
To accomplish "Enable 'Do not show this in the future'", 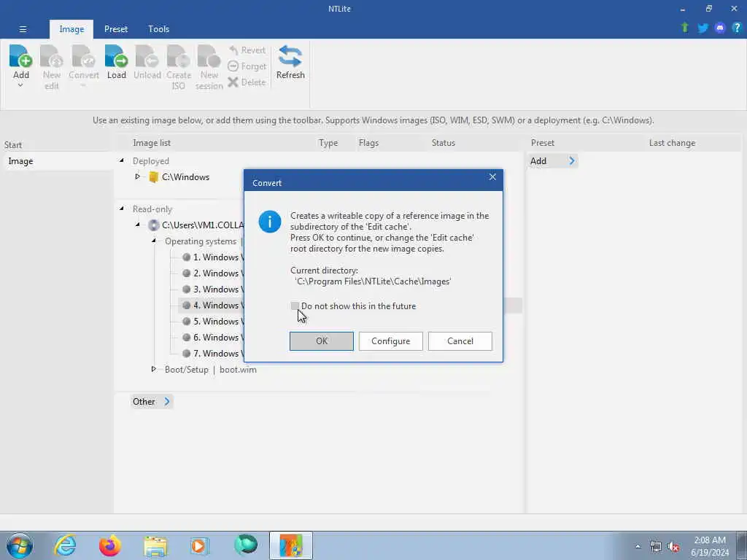I will coord(295,306).
